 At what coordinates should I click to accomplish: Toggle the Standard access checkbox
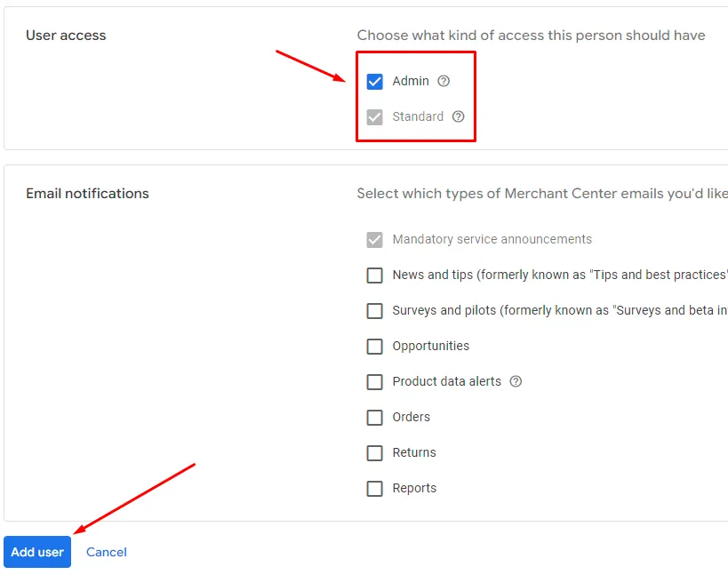375,117
